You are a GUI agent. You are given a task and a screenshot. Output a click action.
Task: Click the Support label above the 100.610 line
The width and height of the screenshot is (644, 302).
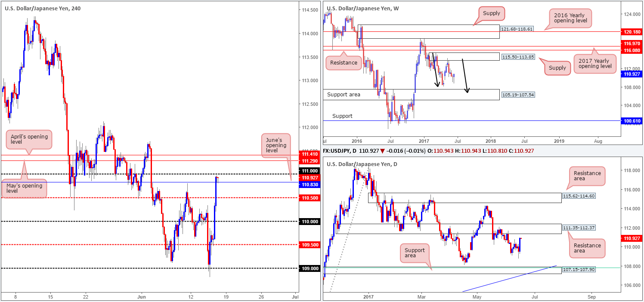[x=342, y=116]
